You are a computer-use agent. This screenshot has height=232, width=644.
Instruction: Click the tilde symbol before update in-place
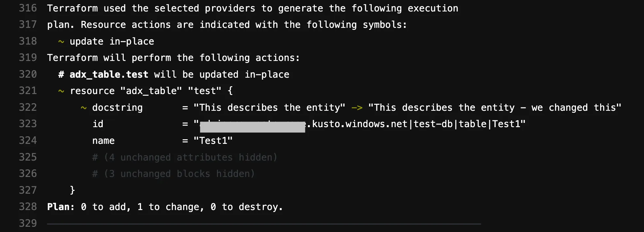[x=61, y=42]
